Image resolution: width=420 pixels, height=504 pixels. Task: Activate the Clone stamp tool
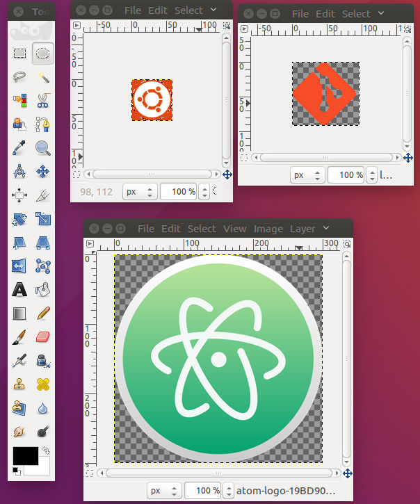19,384
